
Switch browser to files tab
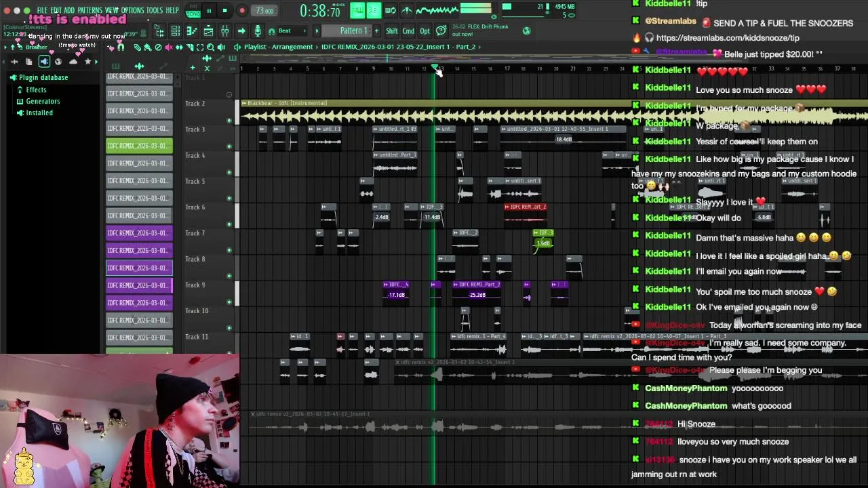tap(28, 62)
